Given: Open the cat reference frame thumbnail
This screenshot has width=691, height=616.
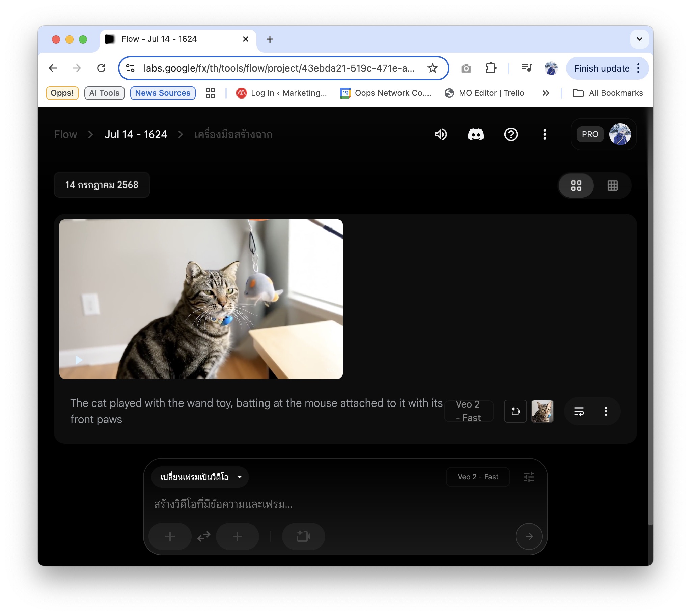Looking at the screenshot, I should point(542,411).
